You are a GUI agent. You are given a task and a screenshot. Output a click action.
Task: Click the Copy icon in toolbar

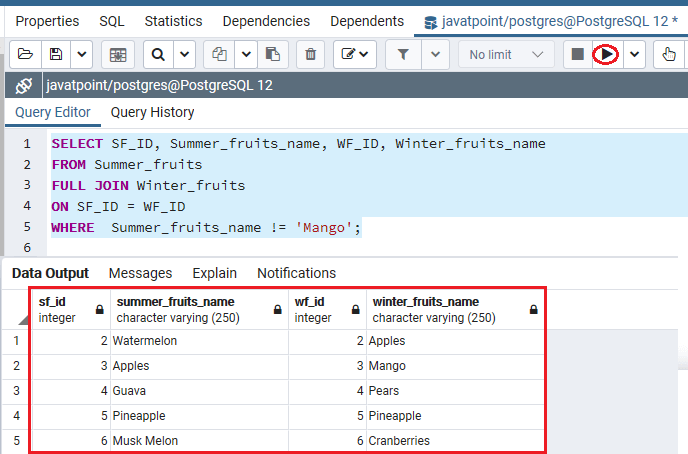tap(219, 54)
